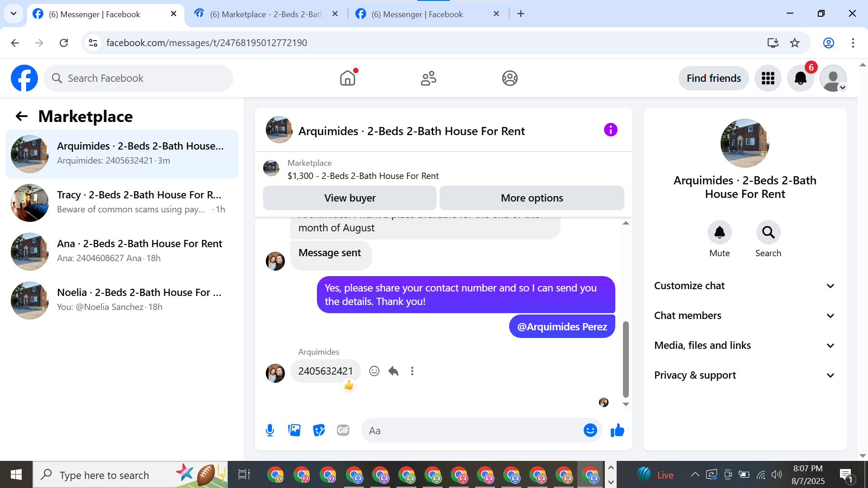Click the View buyer button

(350, 198)
